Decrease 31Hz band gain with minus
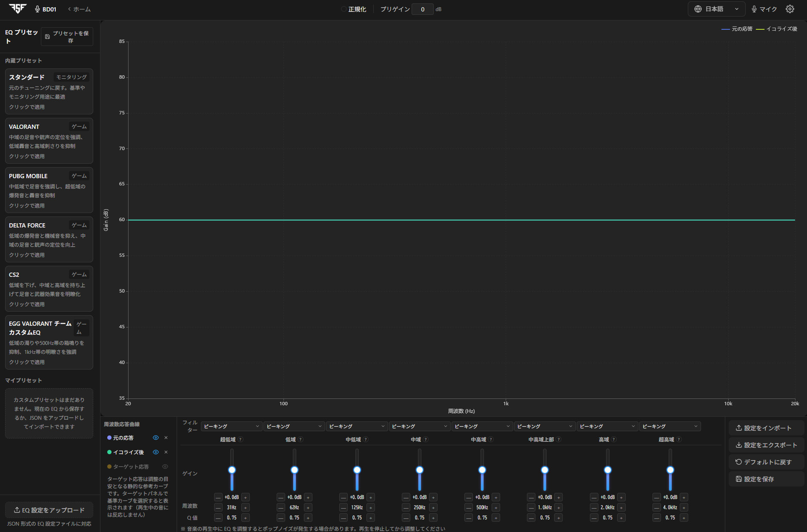807x532 pixels. (218, 497)
